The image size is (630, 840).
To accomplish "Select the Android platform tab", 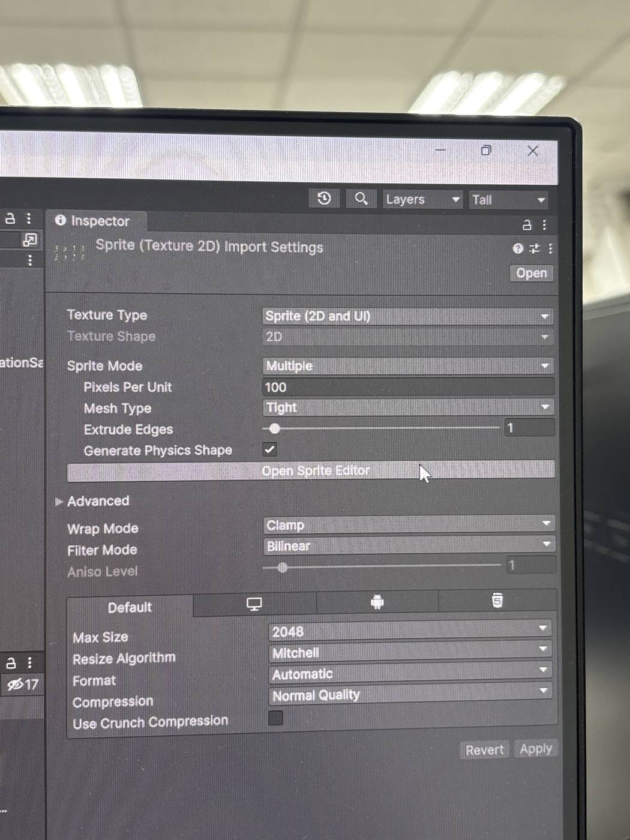I will (377, 602).
